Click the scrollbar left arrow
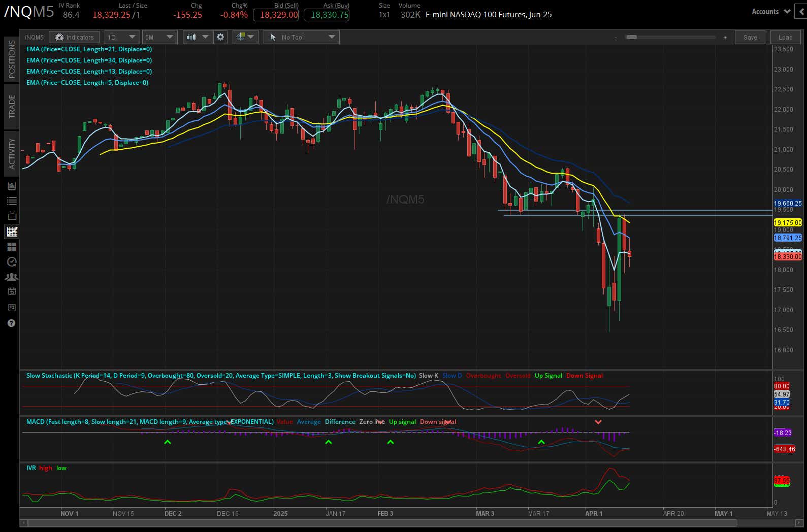The width and height of the screenshot is (807, 532). (x=23, y=522)
